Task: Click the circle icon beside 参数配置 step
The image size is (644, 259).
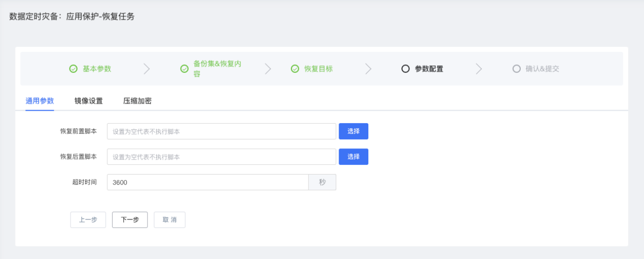Action: point(406,69)
